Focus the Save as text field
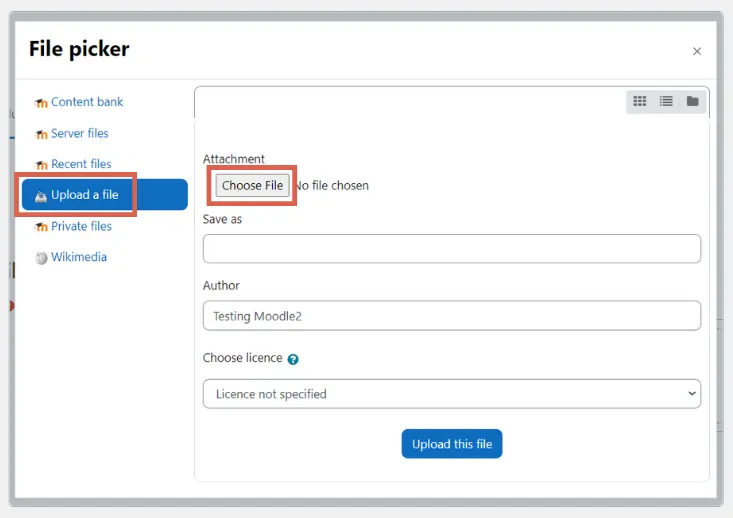 (452, 249)
